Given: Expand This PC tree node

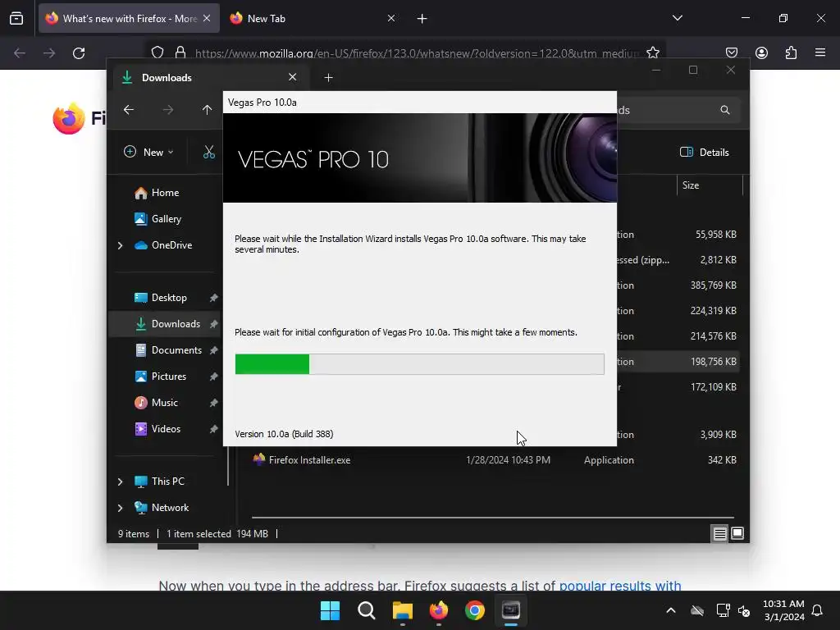Looking at the screenshot, I should [120, 482].
